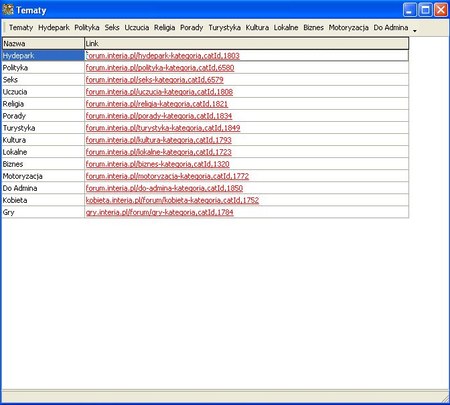
Task: Click the Link column header
Action: (x=246, y=44)
